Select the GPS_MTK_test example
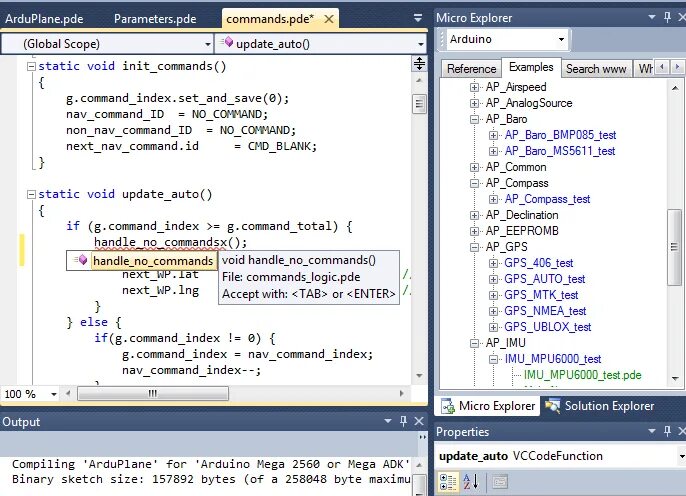The image size is (686, 496). (541, 295)
